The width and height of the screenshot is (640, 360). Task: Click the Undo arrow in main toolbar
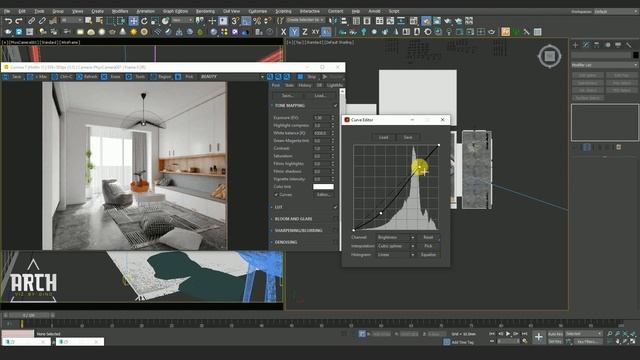pyautogui.click(x=8, y=20)
